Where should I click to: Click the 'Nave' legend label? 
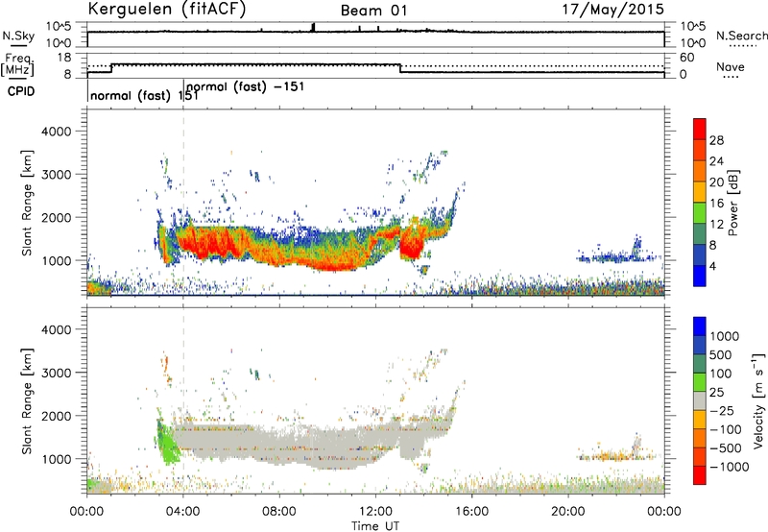click(x=731, y=67)
